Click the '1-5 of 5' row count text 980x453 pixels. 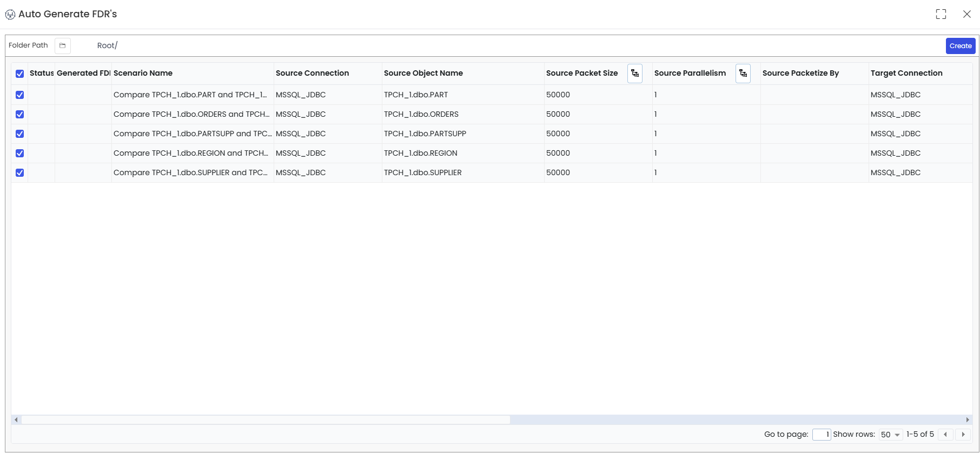[920, 434]
